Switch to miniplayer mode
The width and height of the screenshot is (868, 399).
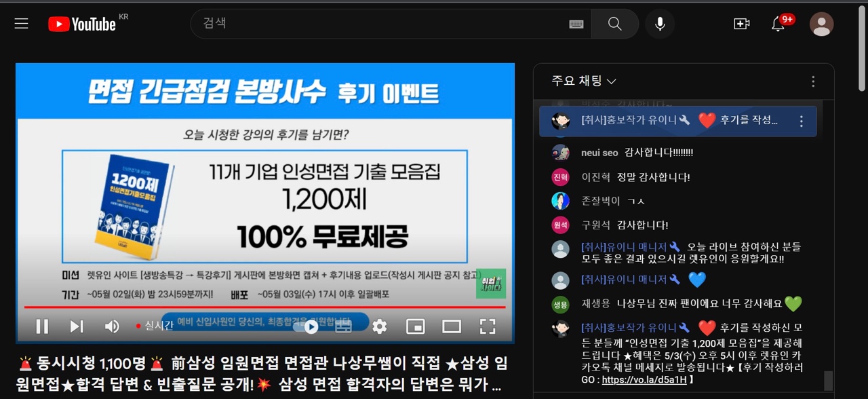click(x=416, y=326)
